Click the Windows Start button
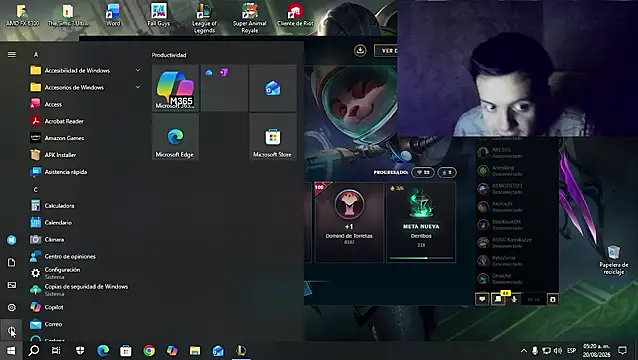Viewport: 638px width, 360px height. pos(11,350)
